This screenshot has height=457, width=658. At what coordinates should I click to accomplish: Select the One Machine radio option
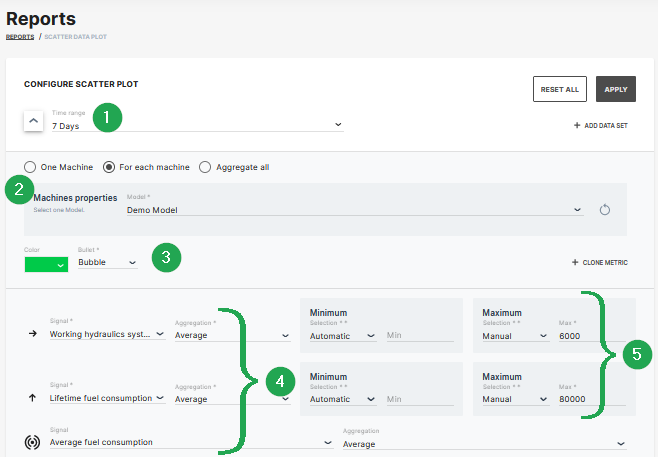[31, 167]
